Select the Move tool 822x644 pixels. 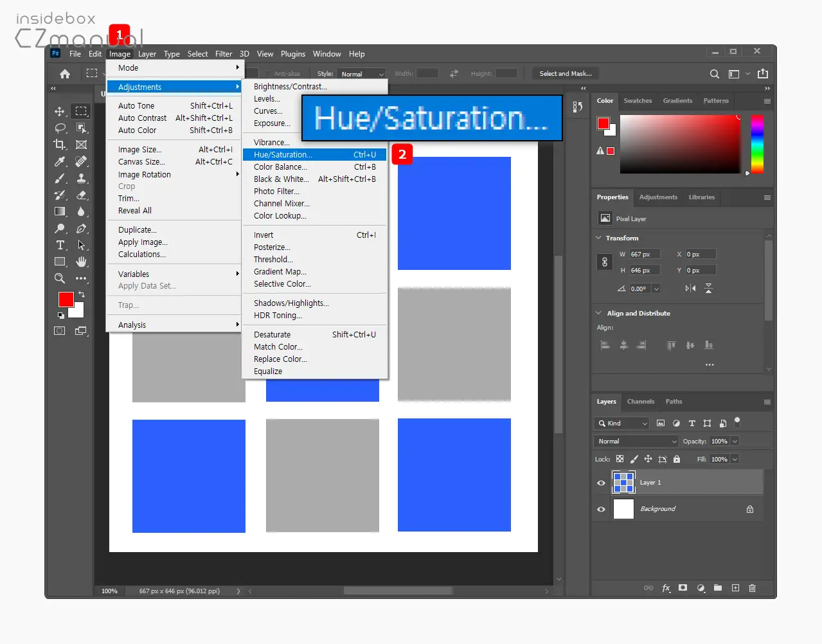coord(60,111)
